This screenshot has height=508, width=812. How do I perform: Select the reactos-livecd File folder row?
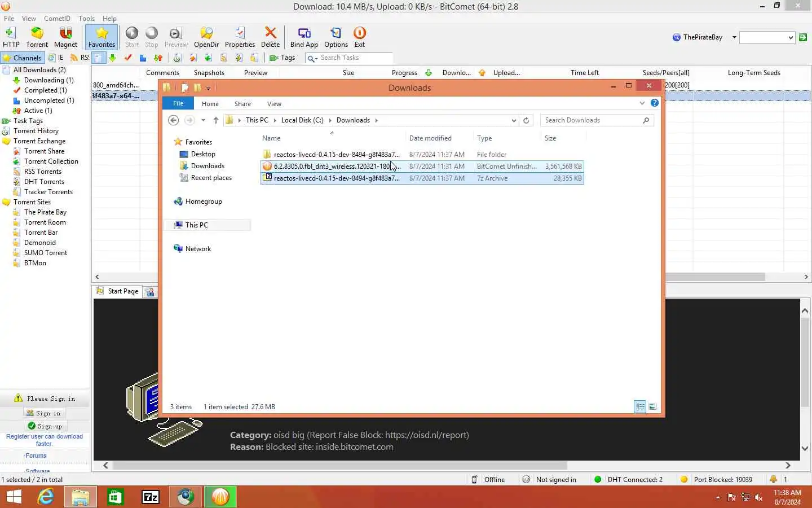pyautogui.click(x=422, y=155)
